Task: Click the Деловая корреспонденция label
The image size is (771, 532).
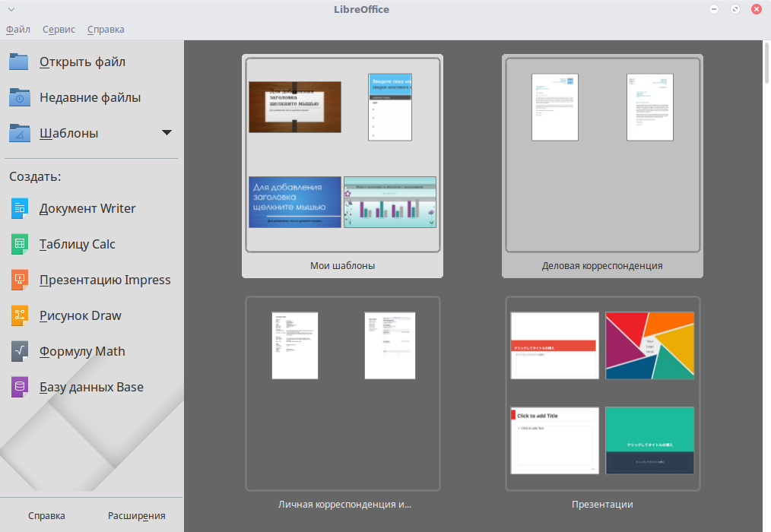Action: pos(602,265)
